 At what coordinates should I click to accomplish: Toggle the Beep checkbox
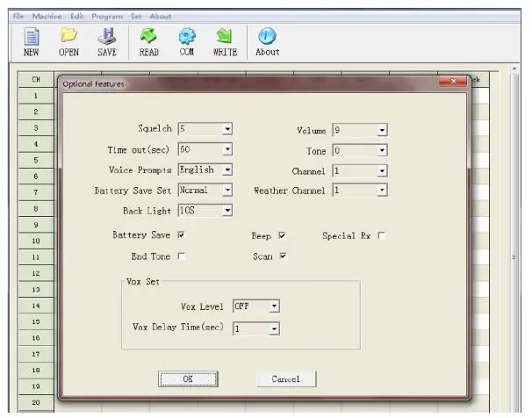point(282,235)
